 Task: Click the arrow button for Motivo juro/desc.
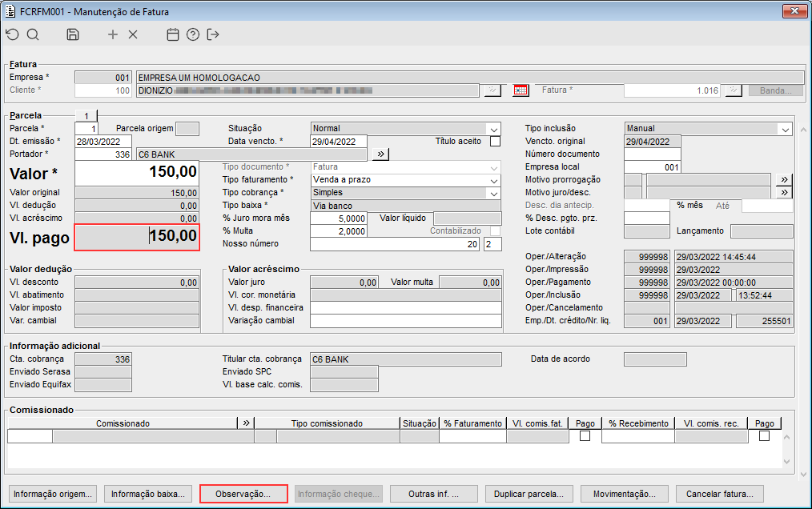tap(785, 193)
